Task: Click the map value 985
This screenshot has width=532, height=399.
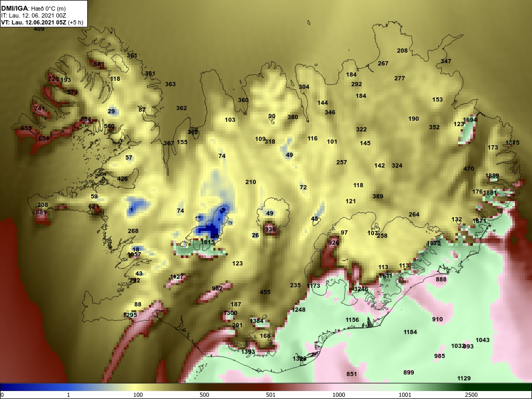Action: tap(440, 356)
